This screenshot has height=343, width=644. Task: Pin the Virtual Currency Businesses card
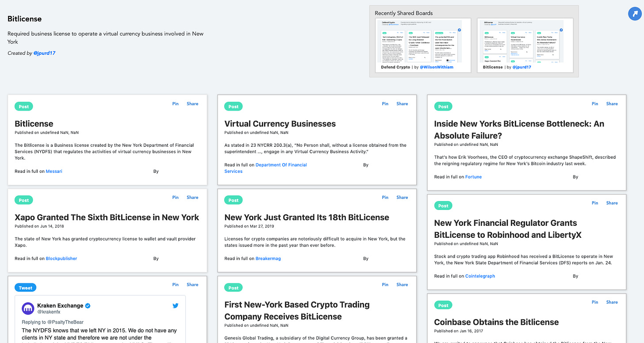pyautogui.click(x=385, y=104)
